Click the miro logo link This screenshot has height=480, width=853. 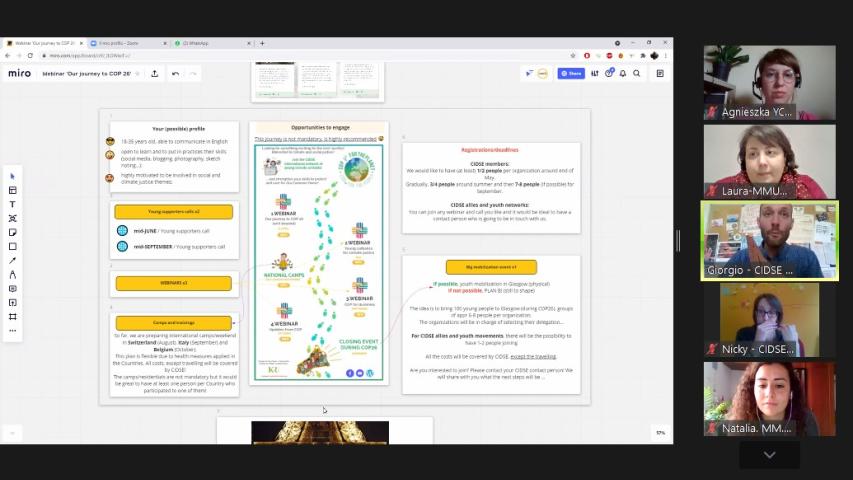pos(20,73)
